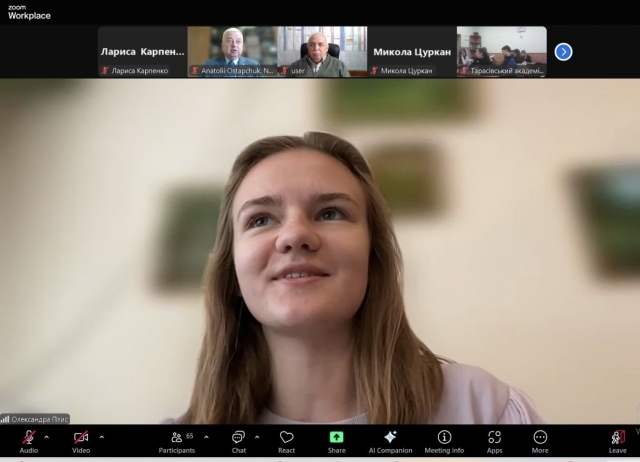Expand audio options caret next to Audio
This screenshot has height=462, width=640.
click(47, 437)
